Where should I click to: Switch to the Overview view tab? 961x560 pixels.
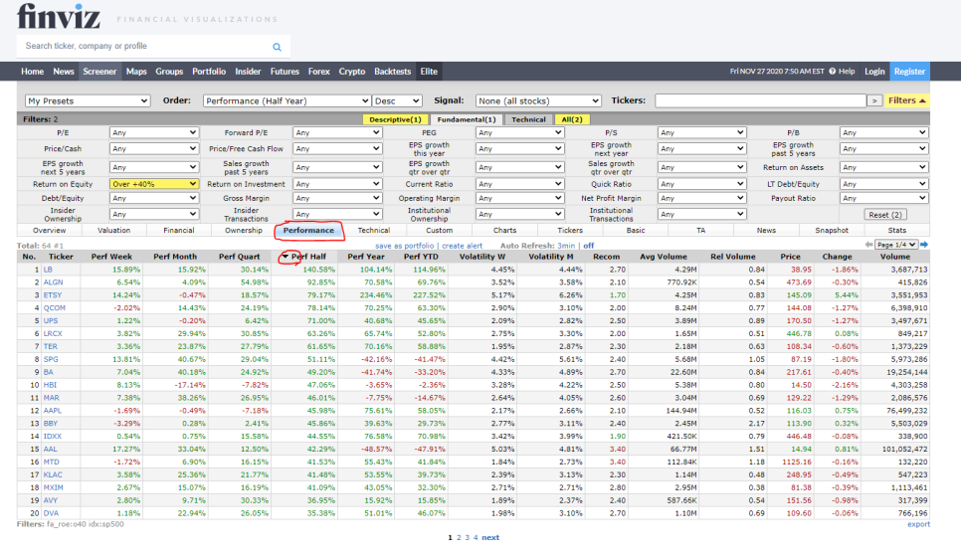click(x=49, y=231)
